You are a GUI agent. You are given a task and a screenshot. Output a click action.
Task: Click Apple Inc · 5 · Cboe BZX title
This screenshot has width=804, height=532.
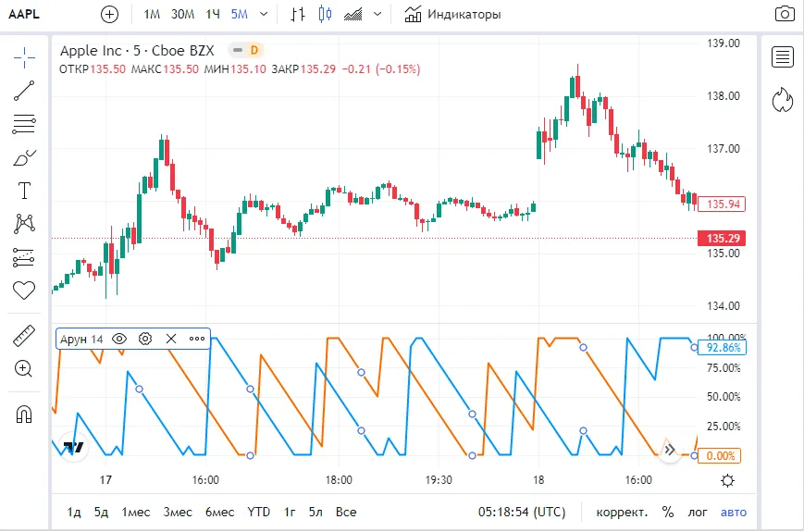pos(137,51)
